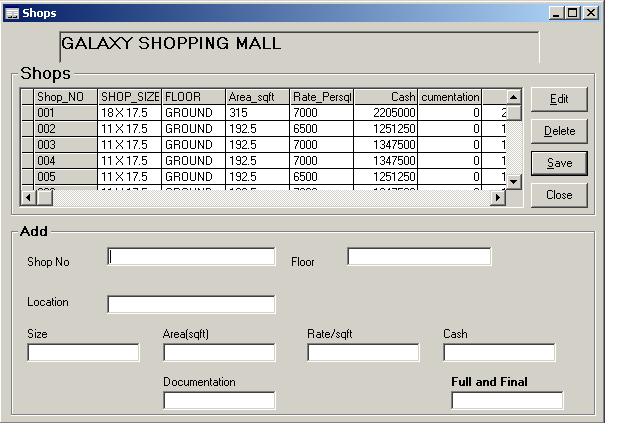This screenshot has width=630, height=437.
Task: Click the Rate/sqft field
Action: (363, 353)
